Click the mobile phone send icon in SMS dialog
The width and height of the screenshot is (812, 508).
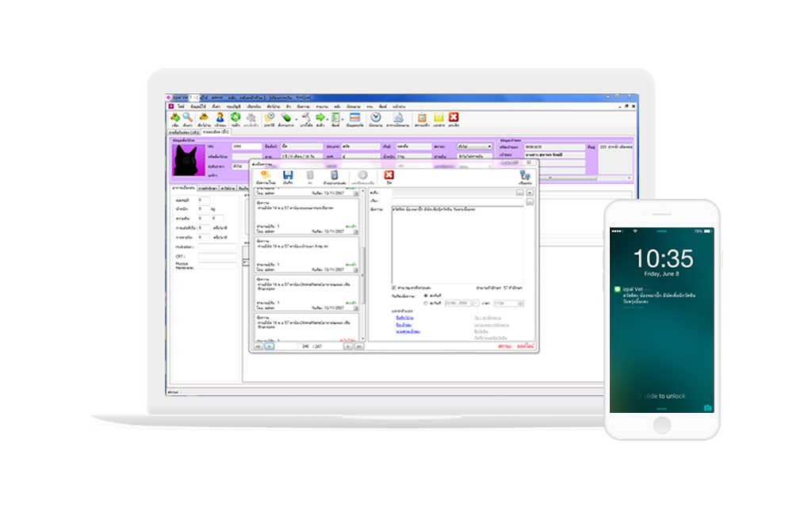(335, 175)
